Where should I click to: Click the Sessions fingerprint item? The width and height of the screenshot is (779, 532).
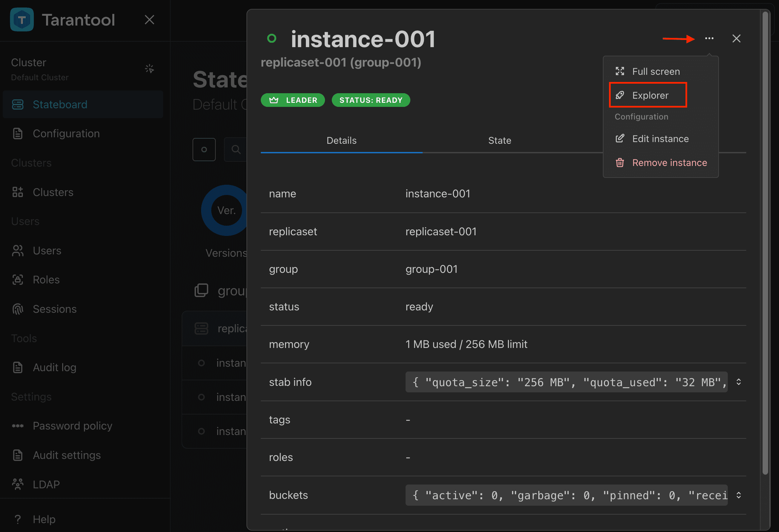click(83, 309)
